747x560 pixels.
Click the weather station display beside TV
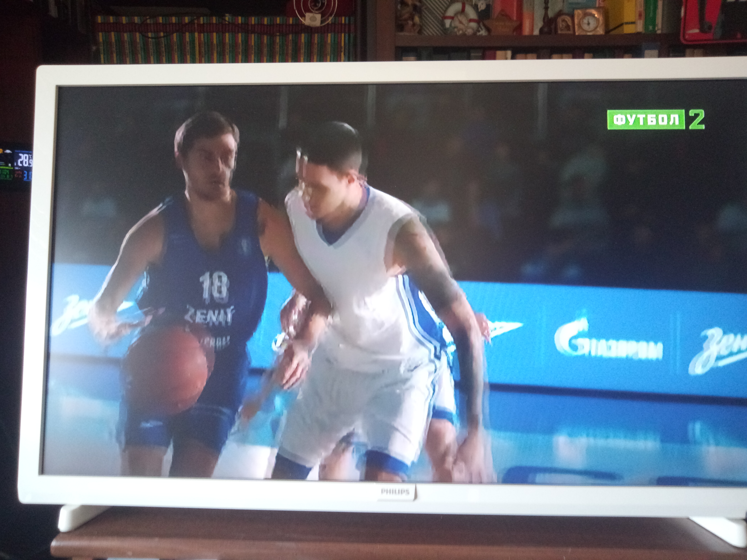16,167
